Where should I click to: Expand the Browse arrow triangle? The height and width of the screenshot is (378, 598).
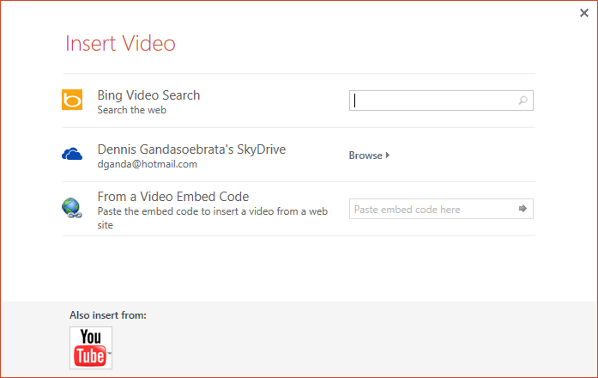click(387, 155)
